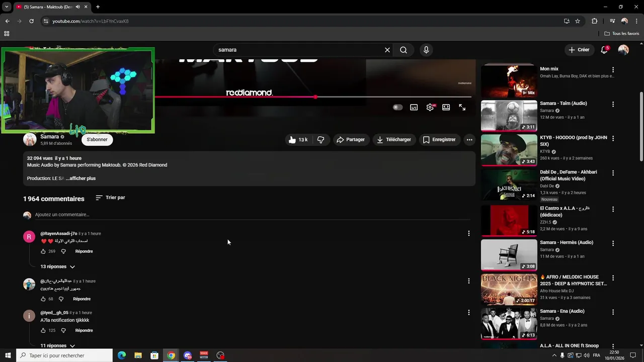Screen dimensions: 644x362
Task: Open the Dabl De, DeFame - Akhbari video
Action: (x=569, y=175)
